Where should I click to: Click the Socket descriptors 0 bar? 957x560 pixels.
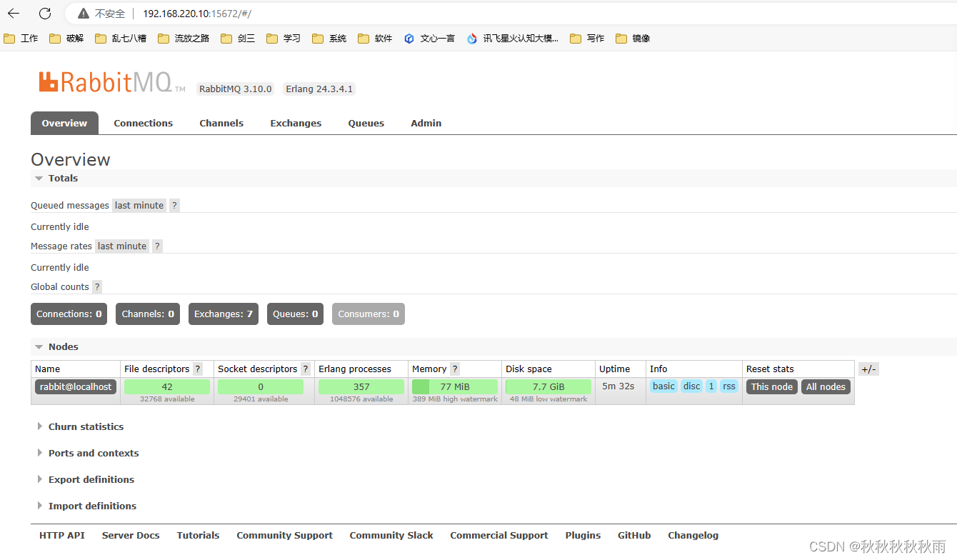point(261,386)
